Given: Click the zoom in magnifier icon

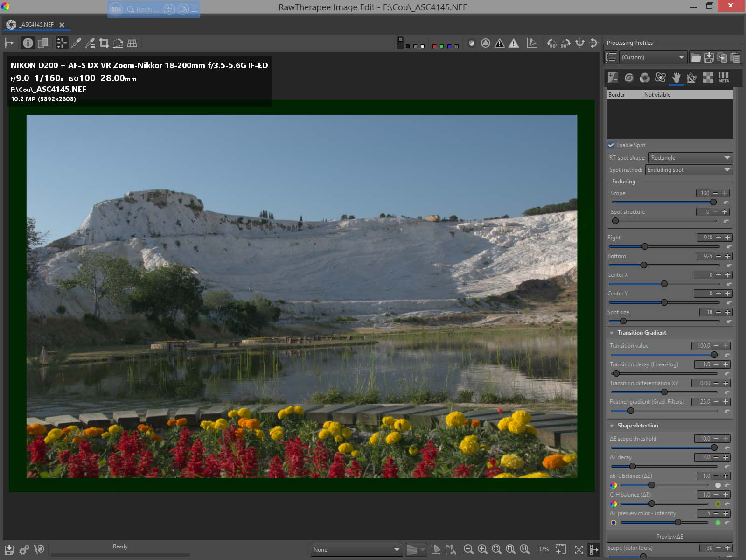Looking at the screenshot, I should tap(483, 549).
